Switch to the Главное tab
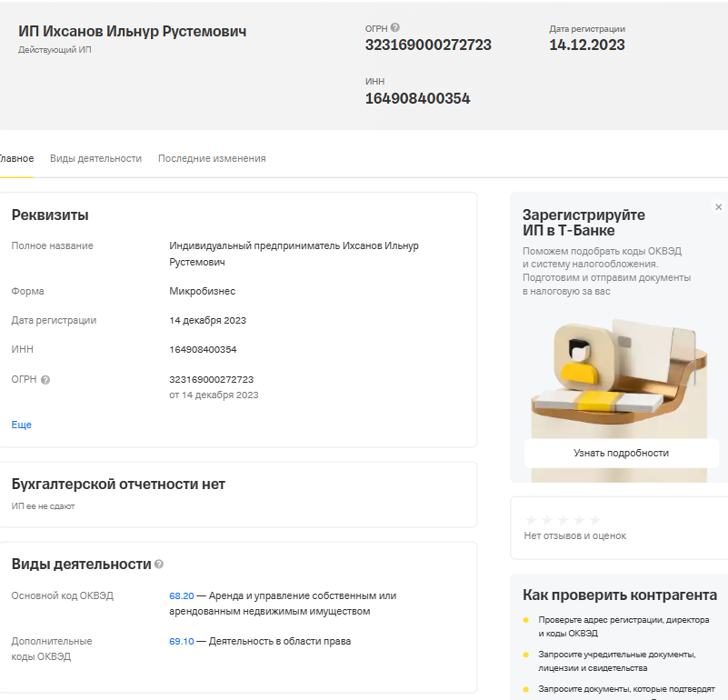Image resolution: width=728 pixels, height=700 pixels. click(x=16, y=158)
